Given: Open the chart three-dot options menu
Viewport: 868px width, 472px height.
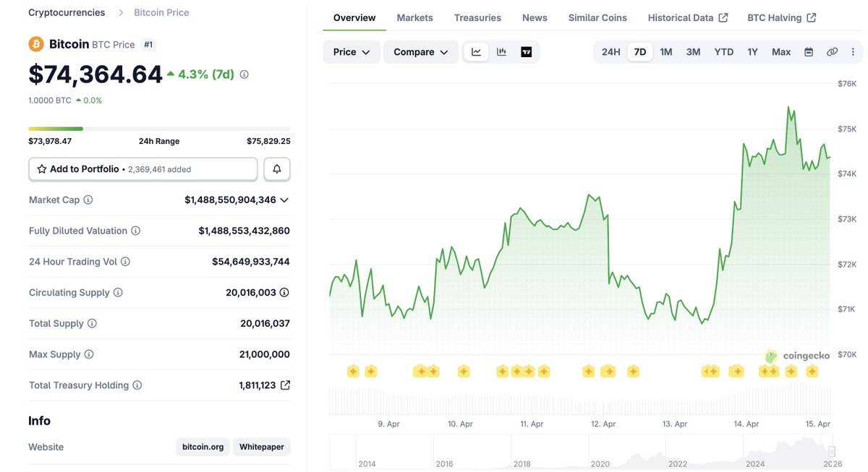Looking at the screenshot, I should click(853, 52).
